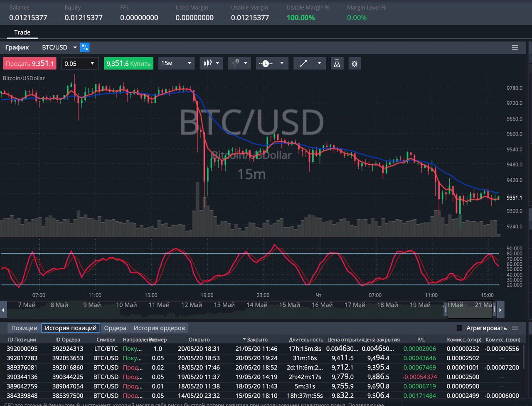Click the left handle of navigator range
This screenshot has width=532, height=406.
click(x=446, y=309)
